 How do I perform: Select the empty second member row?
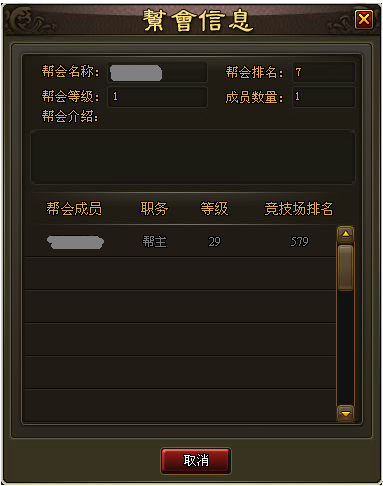(x=180, y=273)
